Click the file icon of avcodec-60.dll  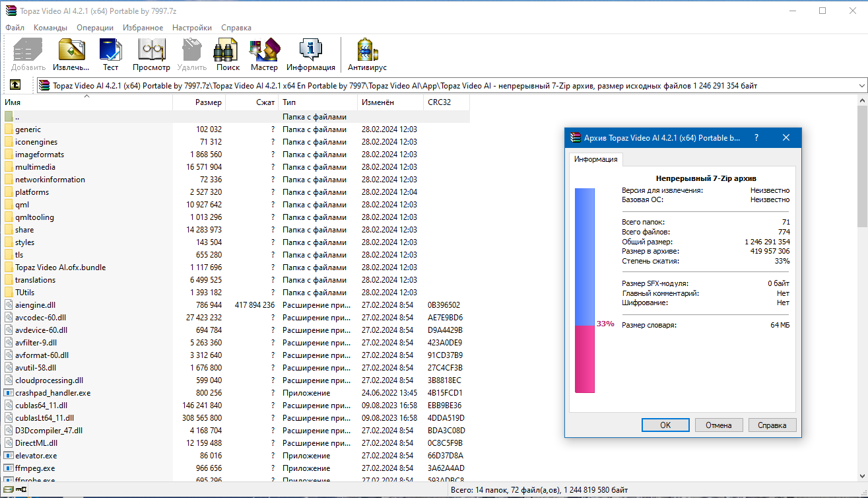pyautogui.click(x=9, y=318)
